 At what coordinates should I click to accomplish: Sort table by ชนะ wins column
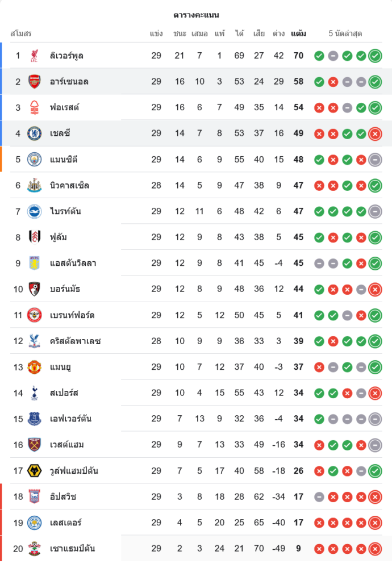(x=180, y=34)
